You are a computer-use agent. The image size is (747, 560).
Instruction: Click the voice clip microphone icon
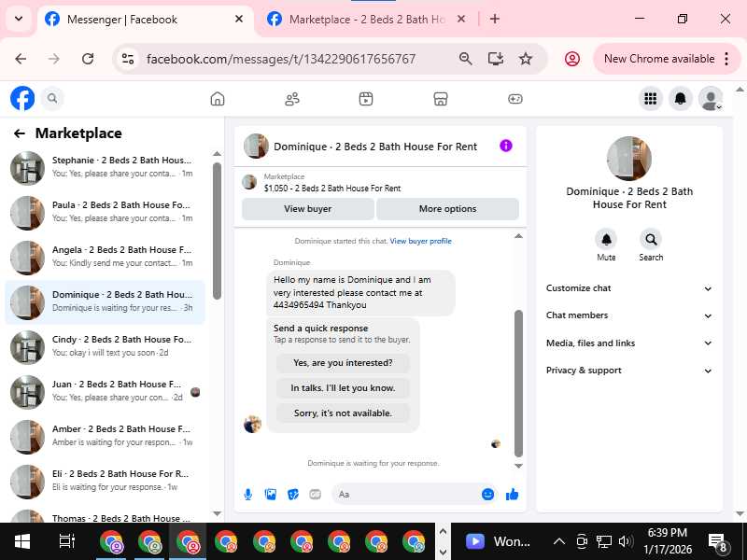pos(248,495)
